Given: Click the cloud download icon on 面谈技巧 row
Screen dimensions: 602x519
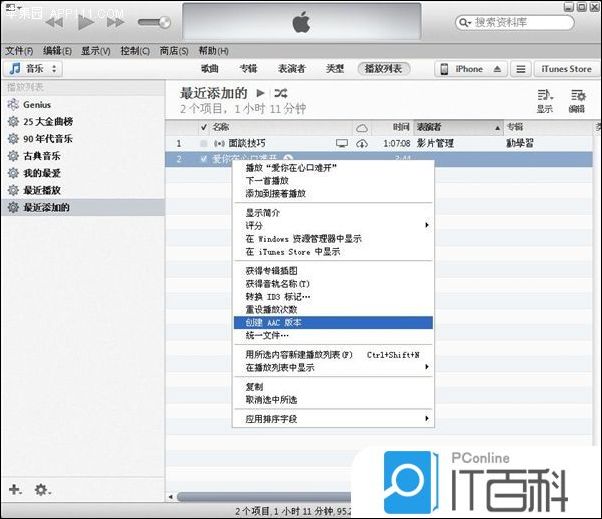Looking at the screenshot, I should tap(362, 144).
